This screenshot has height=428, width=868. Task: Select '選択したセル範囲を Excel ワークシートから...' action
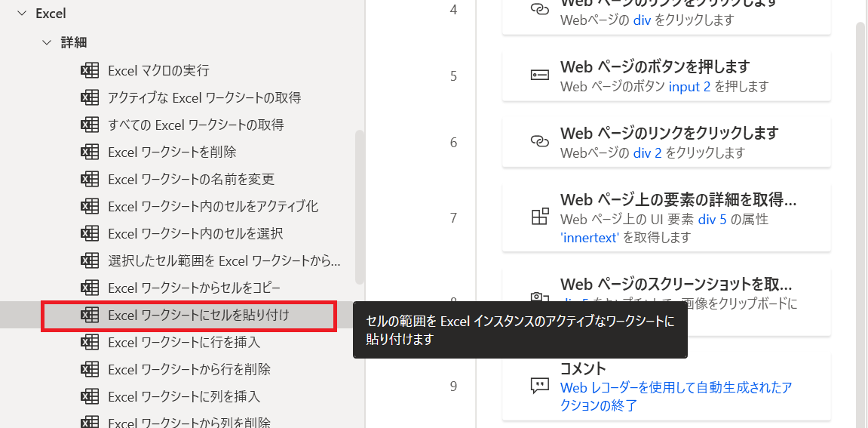coord(224,260)
